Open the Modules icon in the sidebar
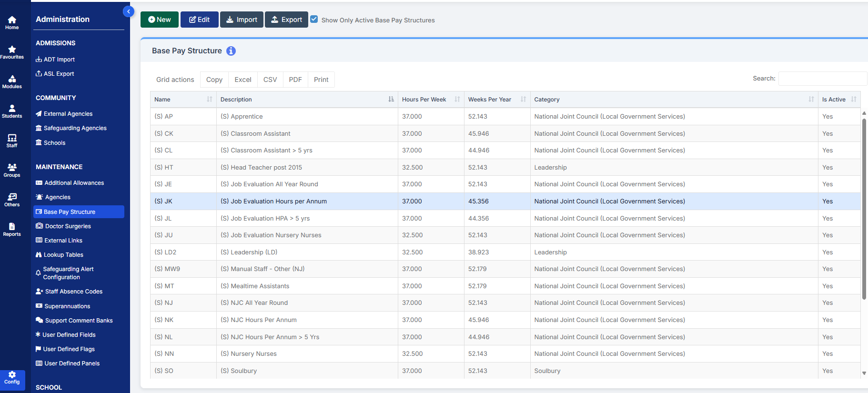 coord(12,81)
